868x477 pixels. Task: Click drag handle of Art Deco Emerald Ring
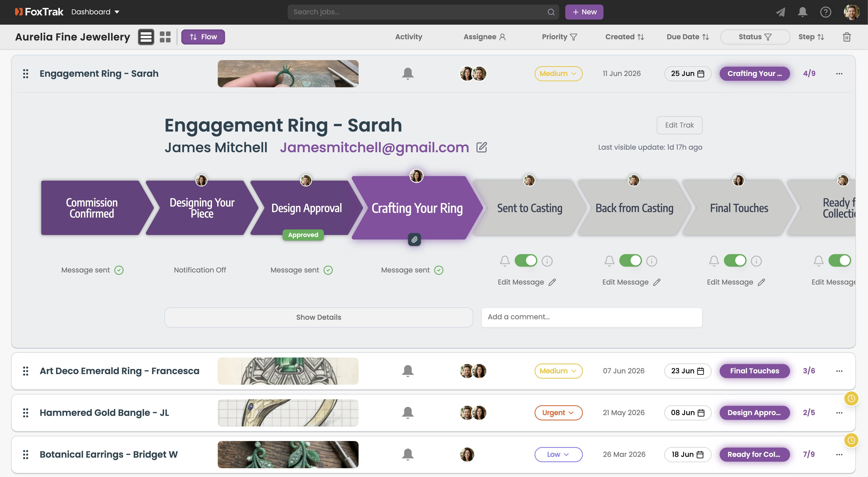coord(26,371)
